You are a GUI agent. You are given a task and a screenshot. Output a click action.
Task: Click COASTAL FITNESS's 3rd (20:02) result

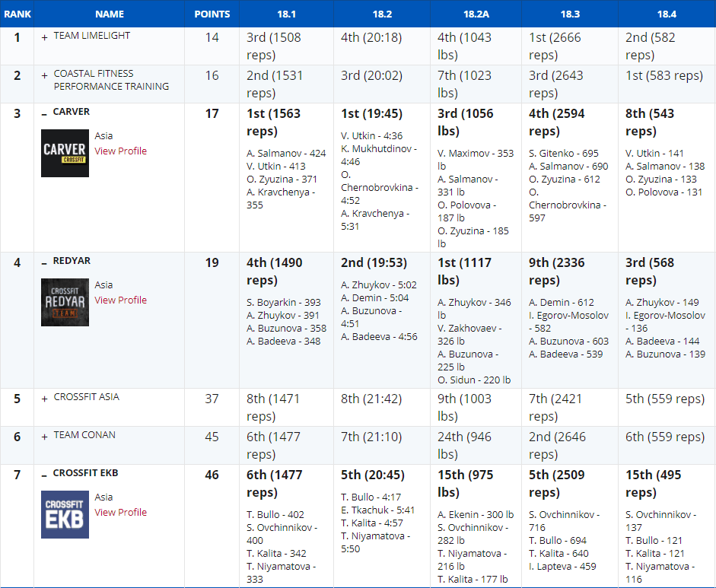[372, 75]
